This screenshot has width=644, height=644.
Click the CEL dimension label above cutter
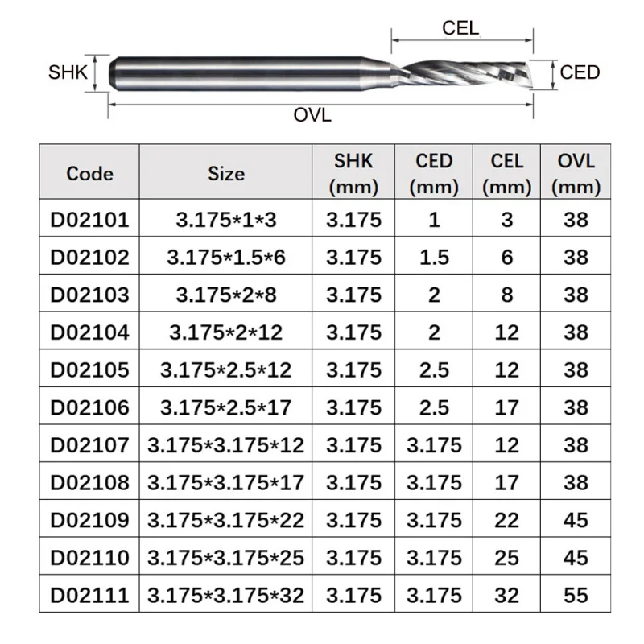tap(460, 28)
